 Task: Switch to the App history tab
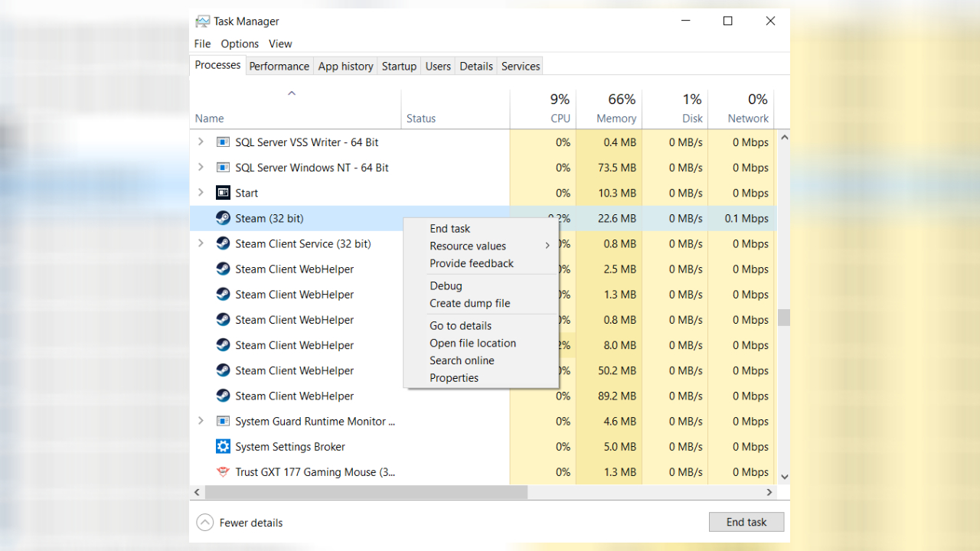(345, 66)
